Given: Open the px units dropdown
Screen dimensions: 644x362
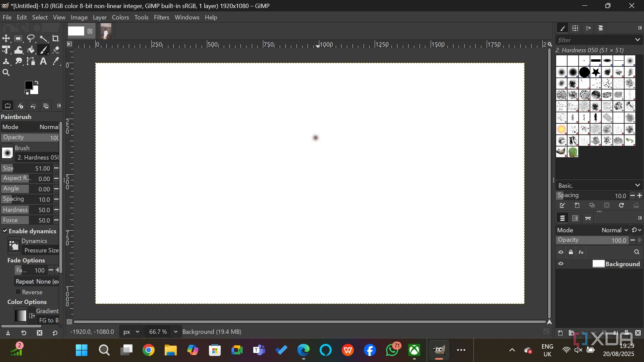Looking at the screenshot, I should click(x=131, y=332).
